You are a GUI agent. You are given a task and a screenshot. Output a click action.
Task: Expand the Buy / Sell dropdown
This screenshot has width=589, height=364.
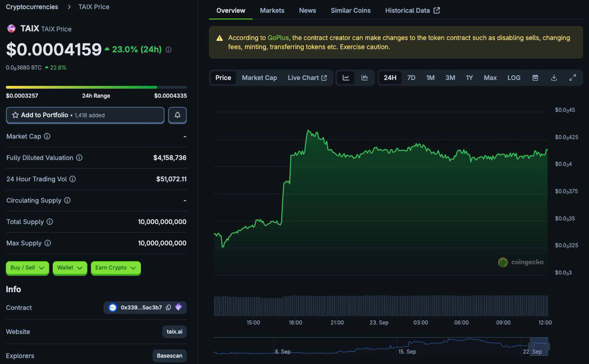click(x=27, y=268)
